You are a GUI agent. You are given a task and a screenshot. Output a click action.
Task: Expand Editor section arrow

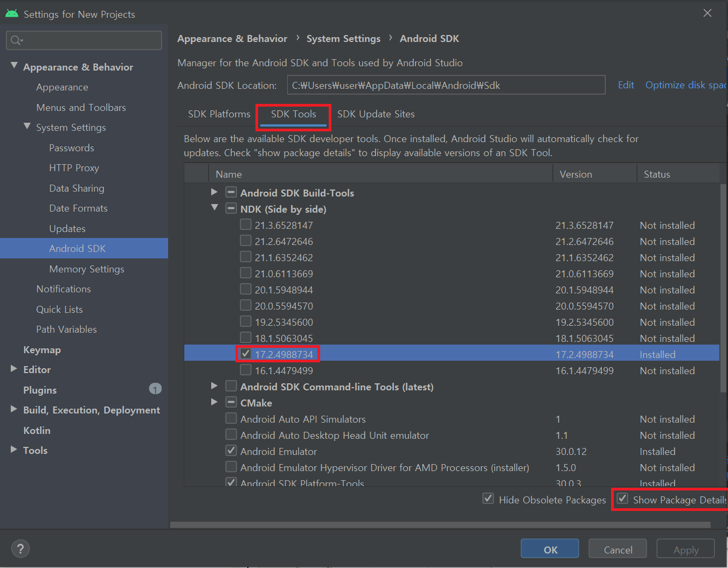coord(14,369)
